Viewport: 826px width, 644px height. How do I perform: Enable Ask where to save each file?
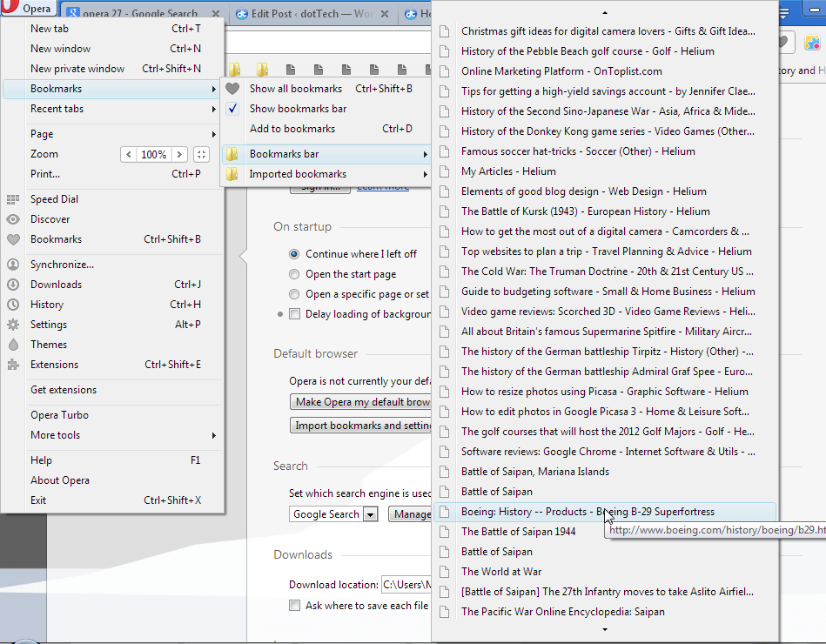[294, 605]
